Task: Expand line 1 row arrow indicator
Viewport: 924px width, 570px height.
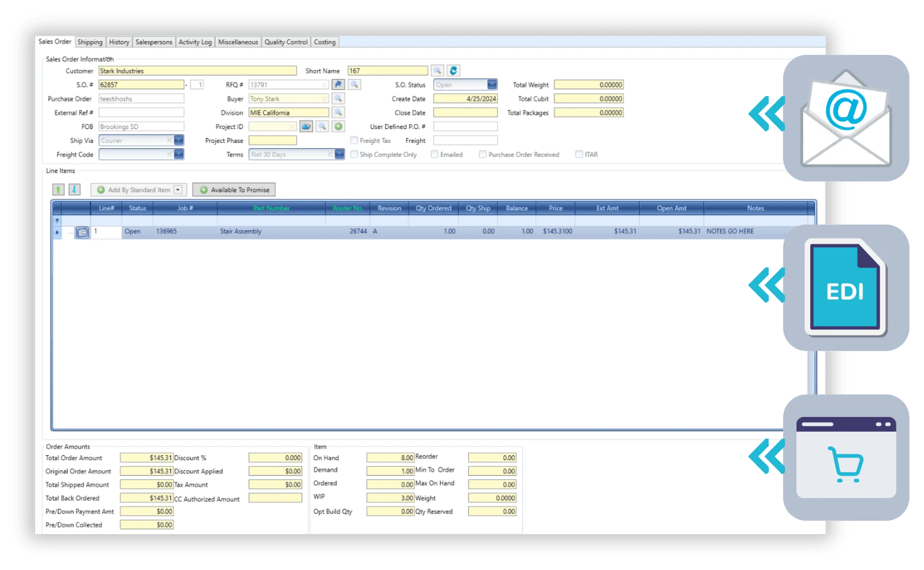Action: point(57,232)
